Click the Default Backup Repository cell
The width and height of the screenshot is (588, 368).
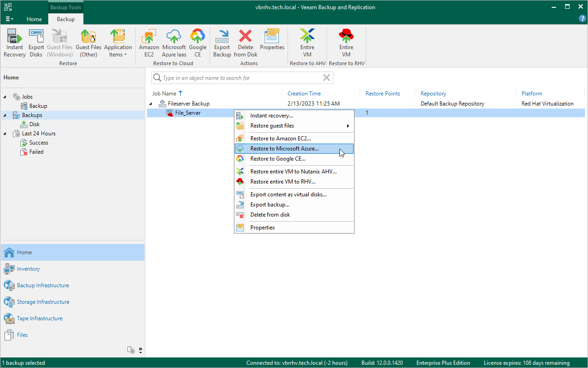(x=452, y=104)
